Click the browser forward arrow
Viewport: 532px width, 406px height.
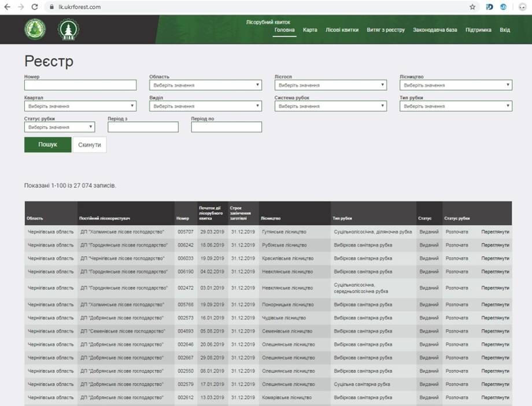[x=21, y=7]
